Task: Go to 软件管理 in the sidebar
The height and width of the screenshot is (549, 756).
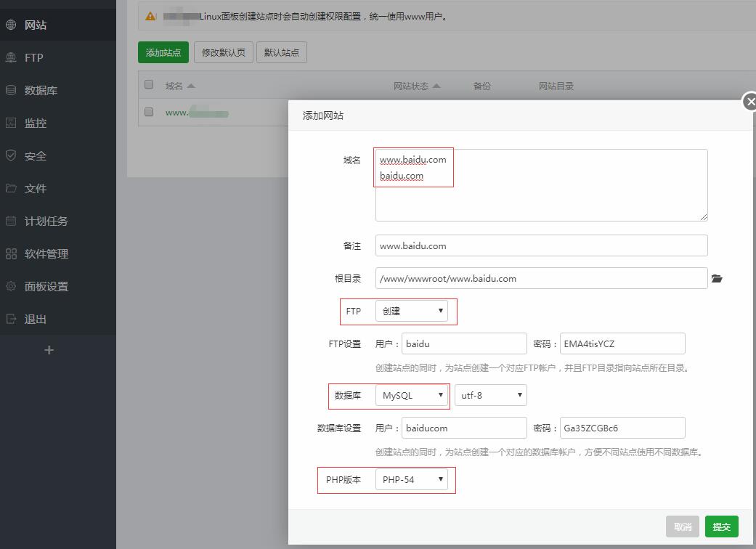Action: (x=46, y=253)
